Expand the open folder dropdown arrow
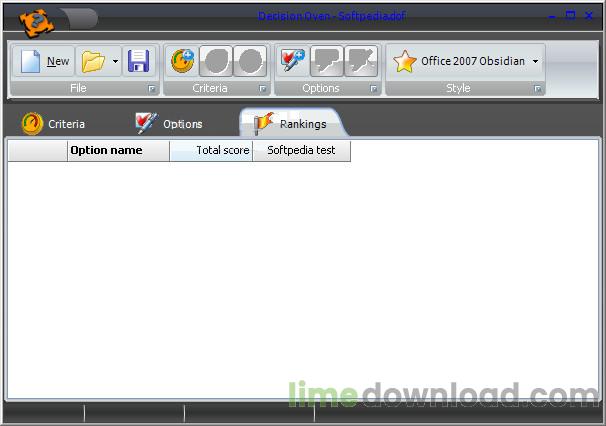The height and width of the screenshot is (426, 606). click(x=115, y=62)
